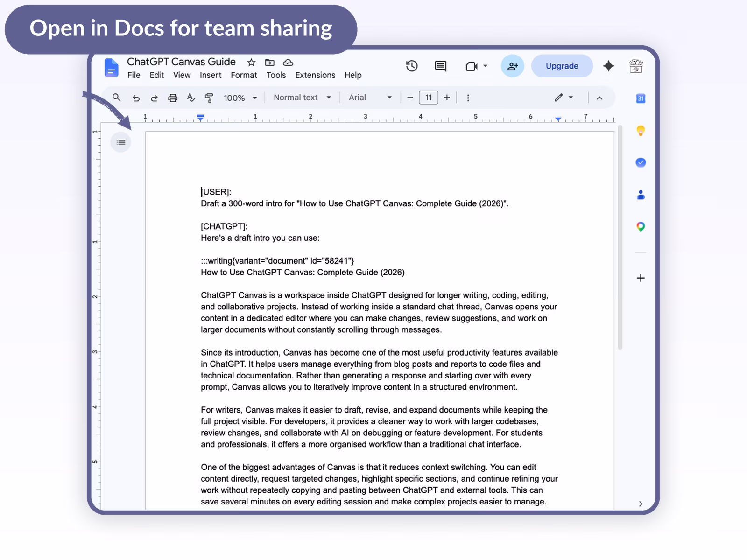The height and width of the screenshot is (560, 747).
Task: Show all comments icon
Action: pos(440,66)
